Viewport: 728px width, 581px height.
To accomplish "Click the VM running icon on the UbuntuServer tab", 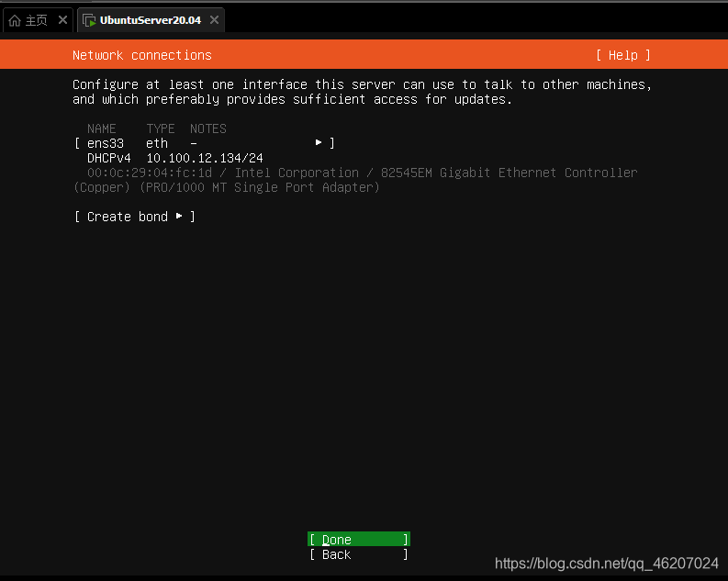I will coord(89,20).
